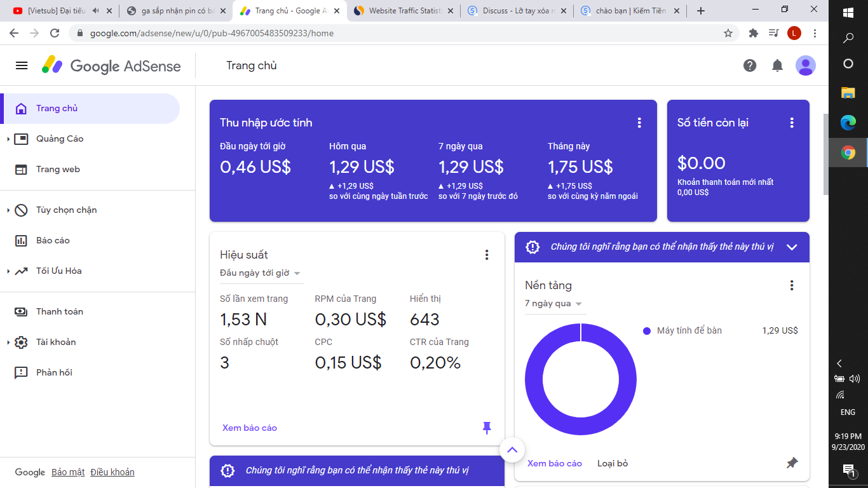Click Xem báo cáo in Hiệu suất card
Image resolution: width=868 pixels, height=488 pixels.
pos(250,428)
